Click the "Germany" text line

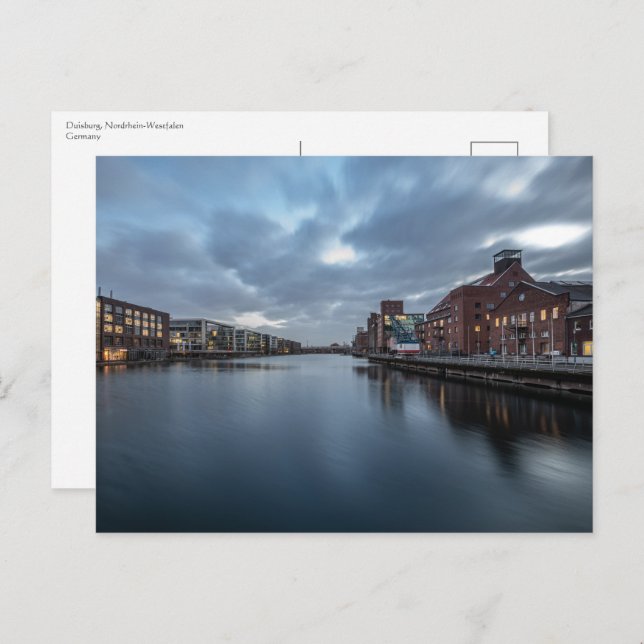(x=83, y=136)
